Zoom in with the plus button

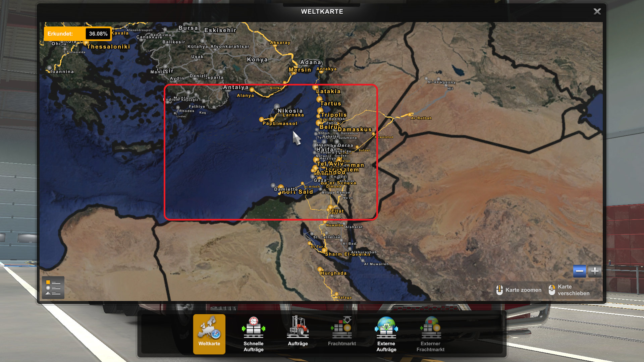pyautogui.click(x=595, y=271)
